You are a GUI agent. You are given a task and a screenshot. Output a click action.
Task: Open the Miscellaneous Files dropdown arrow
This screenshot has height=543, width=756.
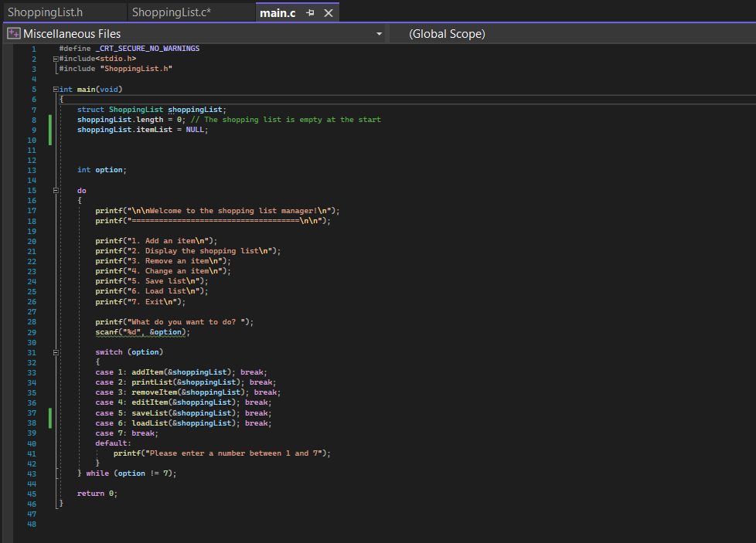(x=379, y=34)
